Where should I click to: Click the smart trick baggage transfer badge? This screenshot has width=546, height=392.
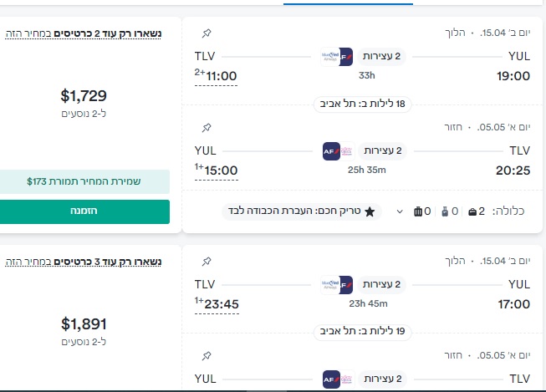tap(302, 211)
